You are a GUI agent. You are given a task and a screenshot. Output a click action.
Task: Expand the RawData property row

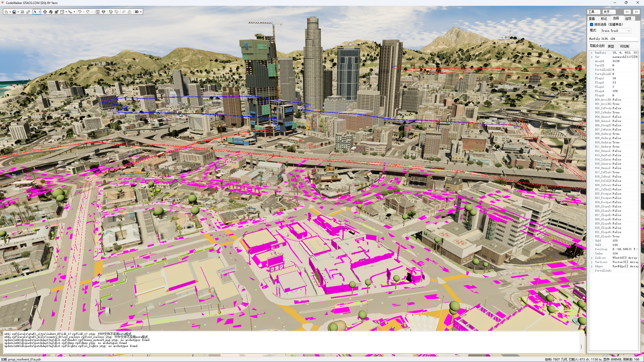(591, 53)
